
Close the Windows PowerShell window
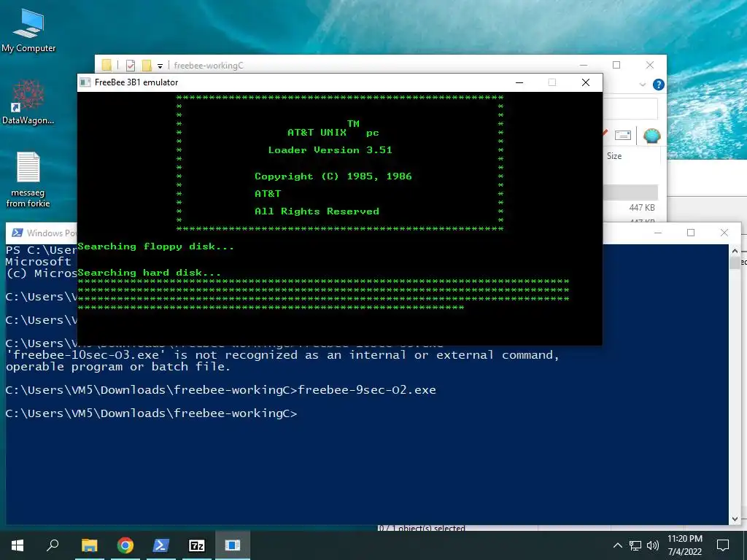724,233
